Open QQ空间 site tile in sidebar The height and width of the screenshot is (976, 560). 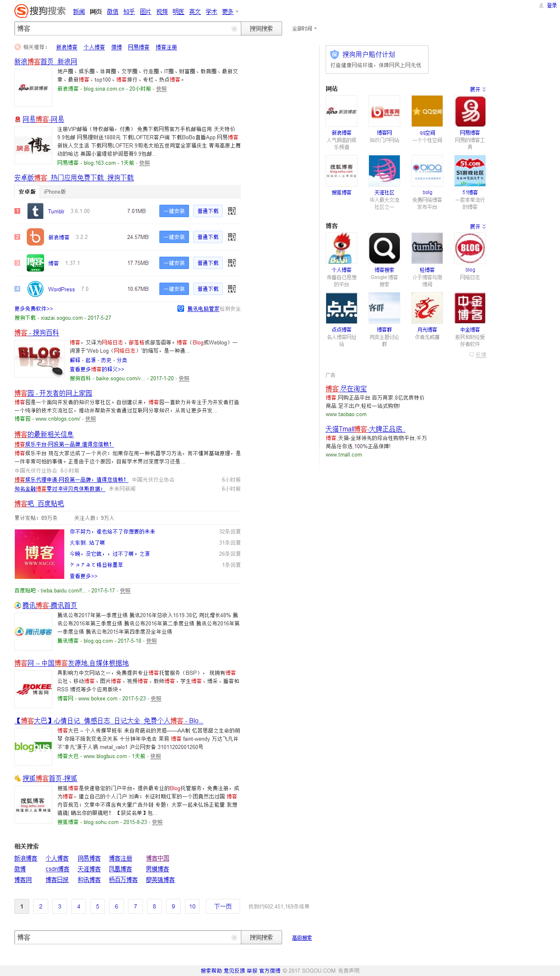(427, 111)
